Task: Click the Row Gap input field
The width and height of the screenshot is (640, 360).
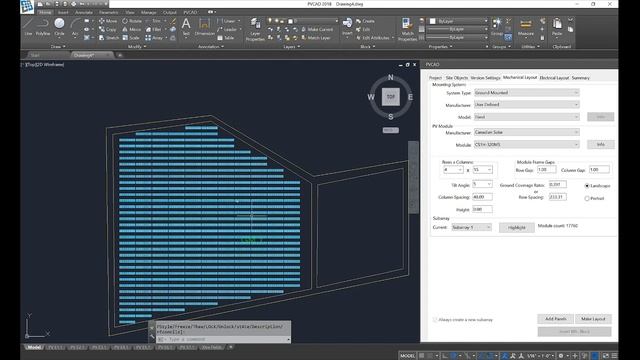Action: [546, 169]
